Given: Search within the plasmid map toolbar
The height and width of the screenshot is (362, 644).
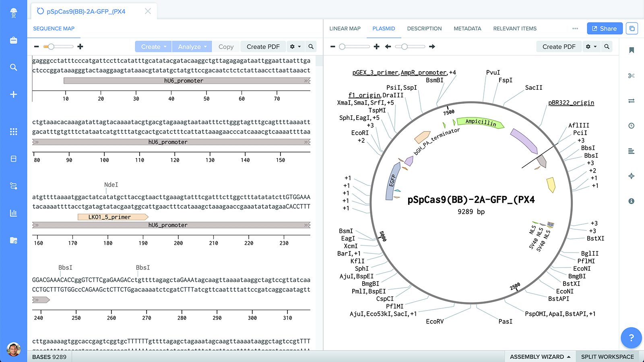Looking at the screenshot, I should point(607,47).
